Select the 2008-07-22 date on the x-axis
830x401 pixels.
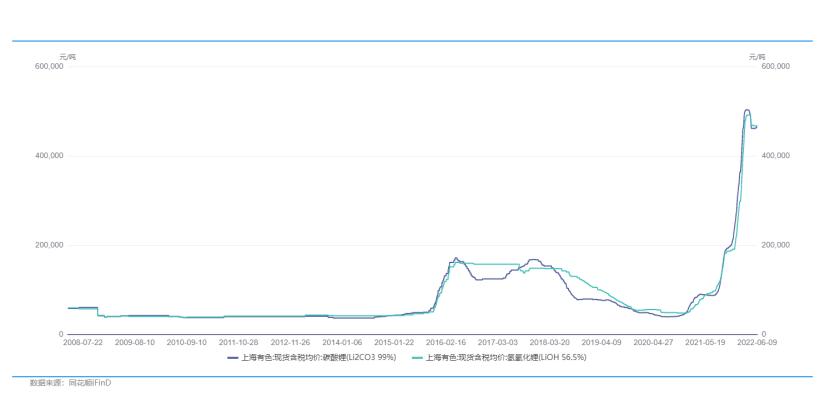[x=83, y=342]
